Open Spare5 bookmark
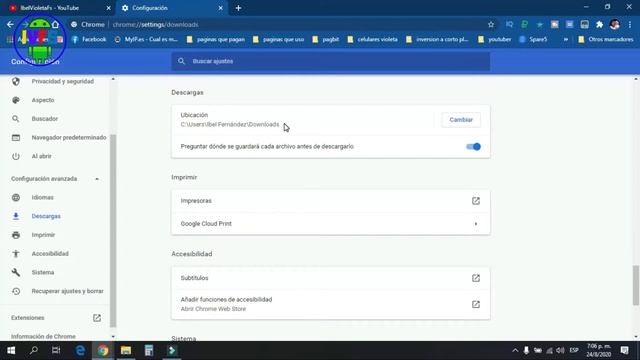 533,40
